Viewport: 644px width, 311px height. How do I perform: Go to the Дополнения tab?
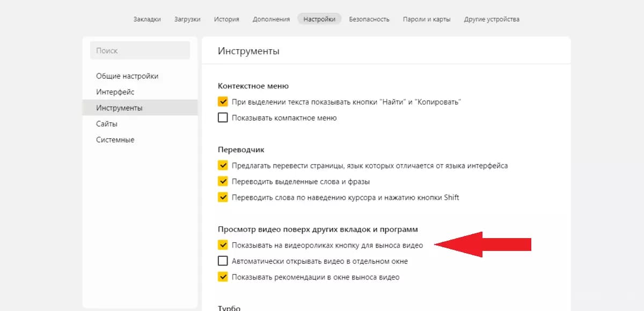click(x=271, y=19)
